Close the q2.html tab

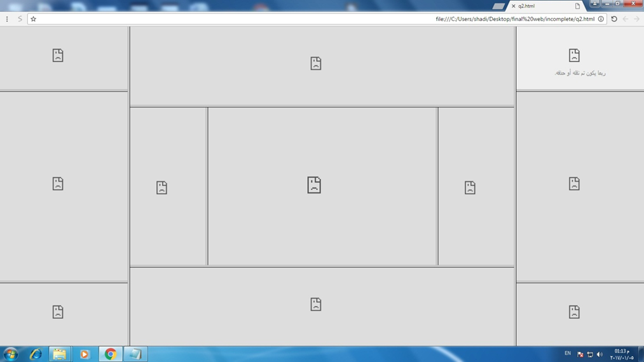tap(514, 6)
